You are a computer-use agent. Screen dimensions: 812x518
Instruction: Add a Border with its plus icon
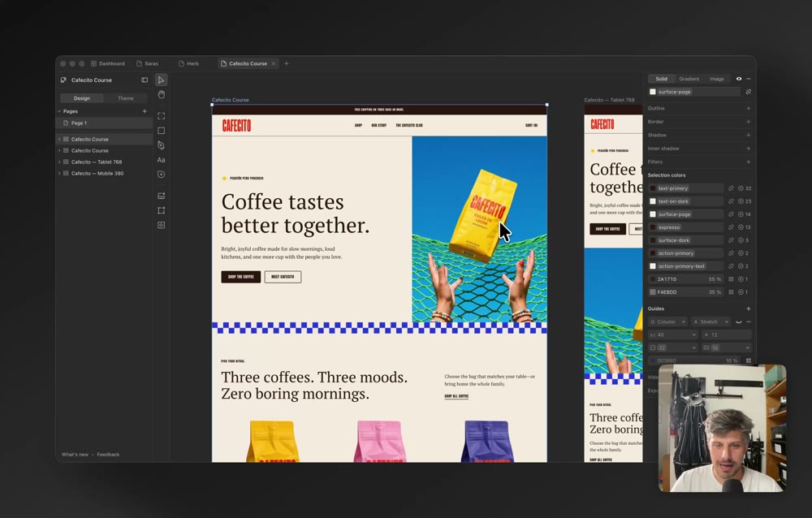(749, 122)
